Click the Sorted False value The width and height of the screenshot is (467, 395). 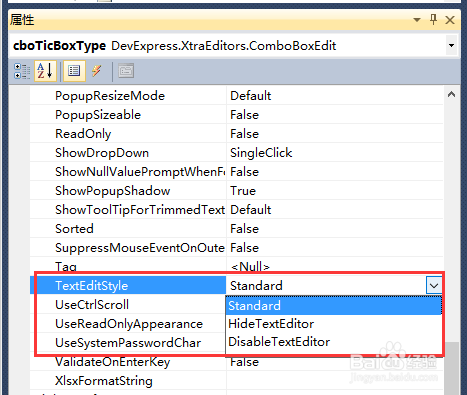click(335, 229)
